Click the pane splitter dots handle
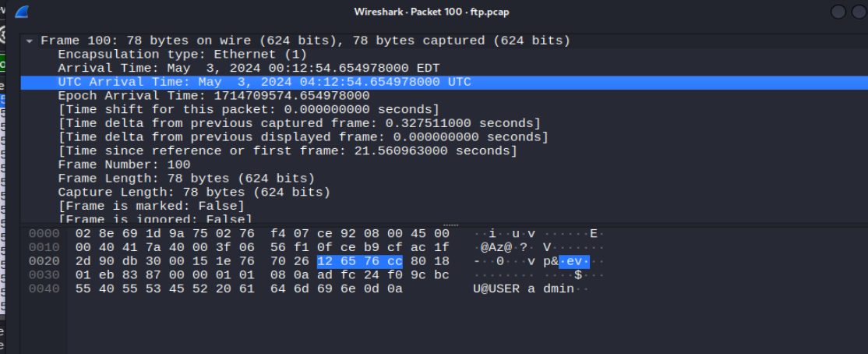Screen dimensions: 868x354 (450, 225)
